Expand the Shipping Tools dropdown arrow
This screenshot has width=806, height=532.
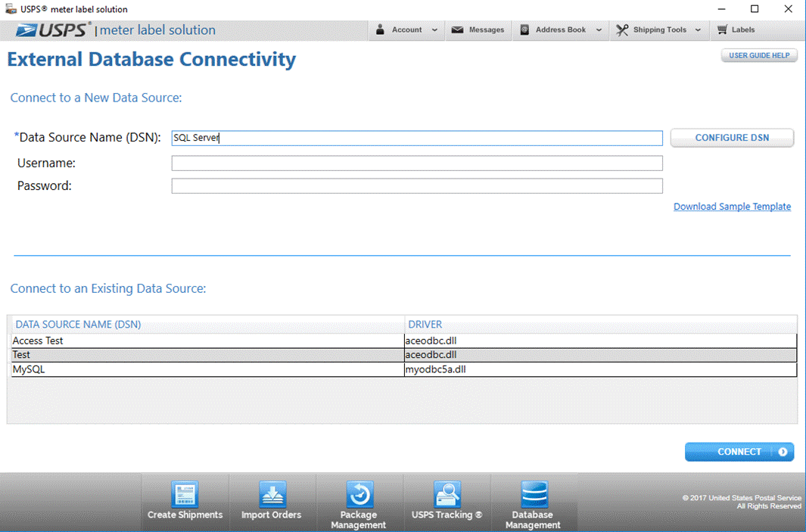click(x=698, y=30)
